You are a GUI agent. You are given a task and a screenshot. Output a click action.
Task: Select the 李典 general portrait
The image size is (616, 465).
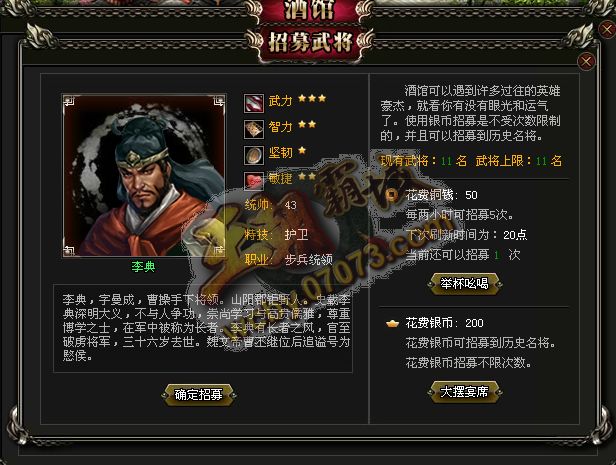(144, 176)
